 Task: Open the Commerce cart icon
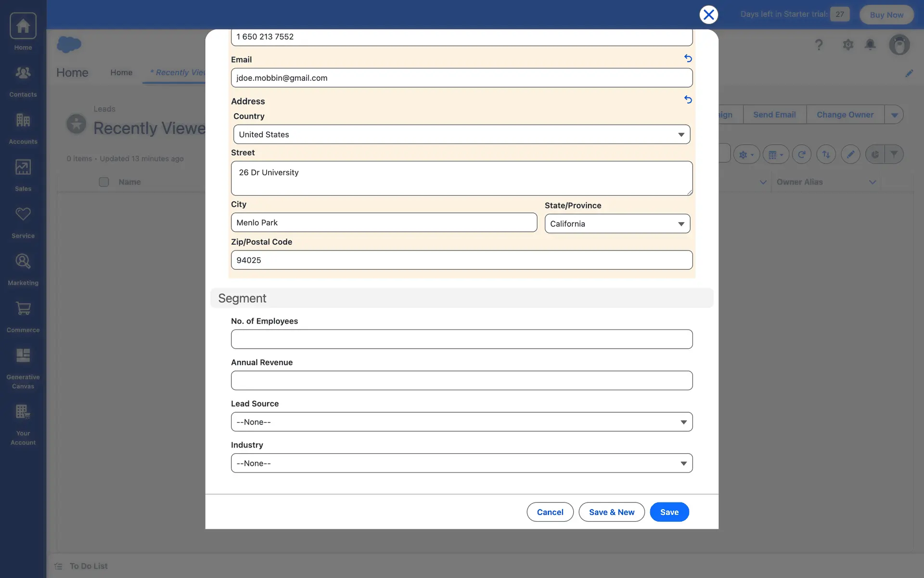[x=23, y=309]
